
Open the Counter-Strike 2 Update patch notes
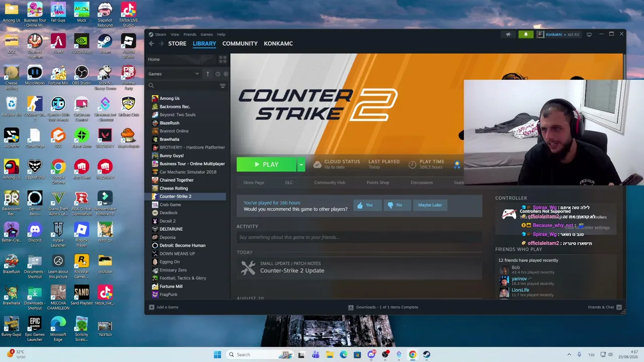pos(292,271)
